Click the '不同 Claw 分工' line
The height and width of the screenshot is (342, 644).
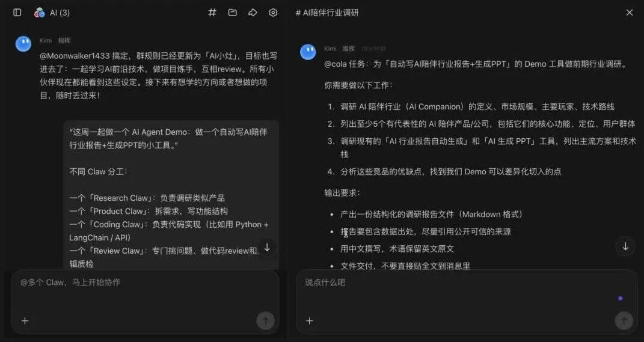click(x=98, y=172)
